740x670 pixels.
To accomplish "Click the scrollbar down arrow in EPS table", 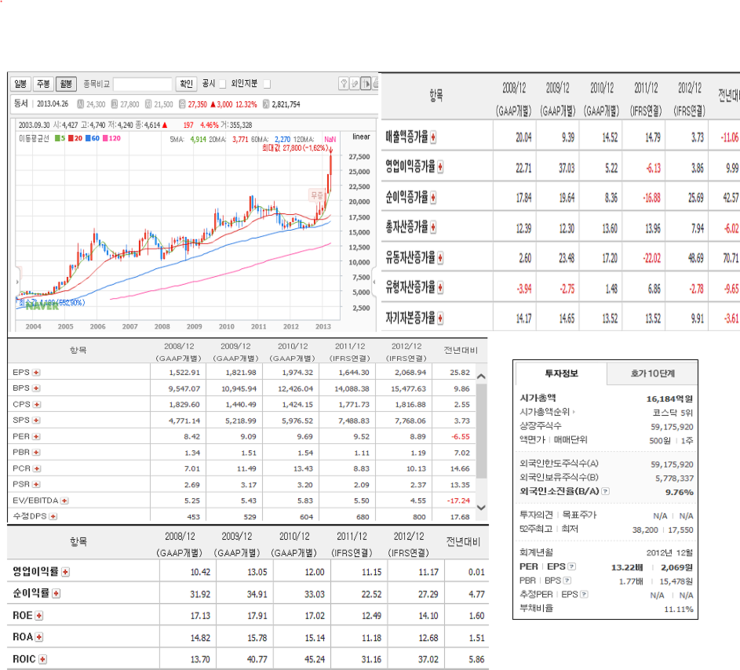I will click(x=481, y=508).
